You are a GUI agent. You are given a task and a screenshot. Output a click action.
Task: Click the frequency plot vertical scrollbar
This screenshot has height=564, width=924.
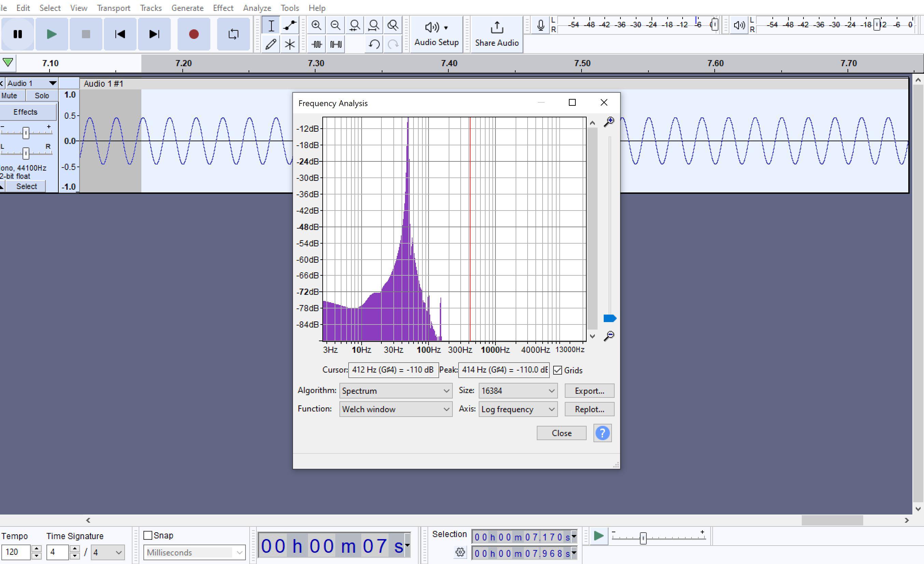click(x=592, y=229)
